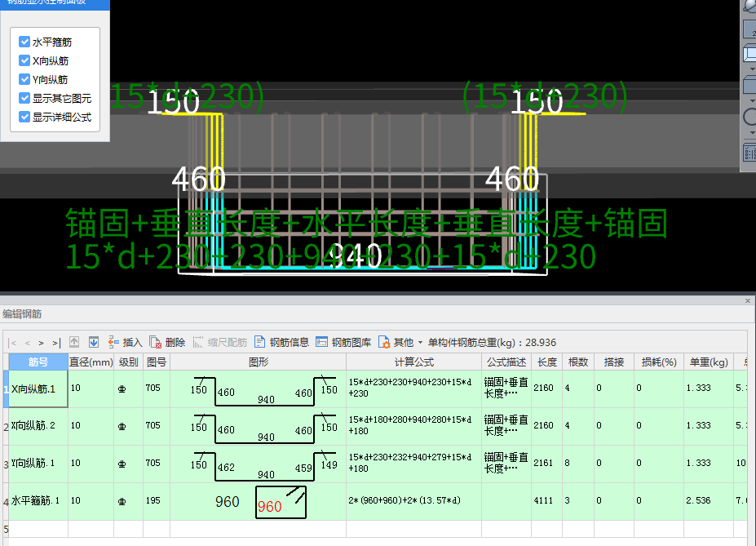Screen dimensions: 756x546
Task: Uncheck 显示详细公式 option
Action: 24,117
